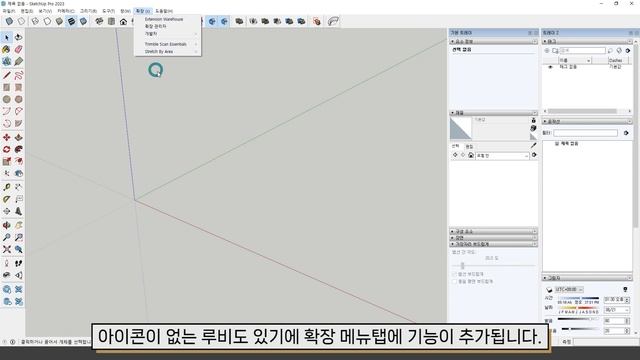Open the 편집(E) menu
The width and height of the screenshot is (640, 360).
pyautogui.click(x=27, y=11)
